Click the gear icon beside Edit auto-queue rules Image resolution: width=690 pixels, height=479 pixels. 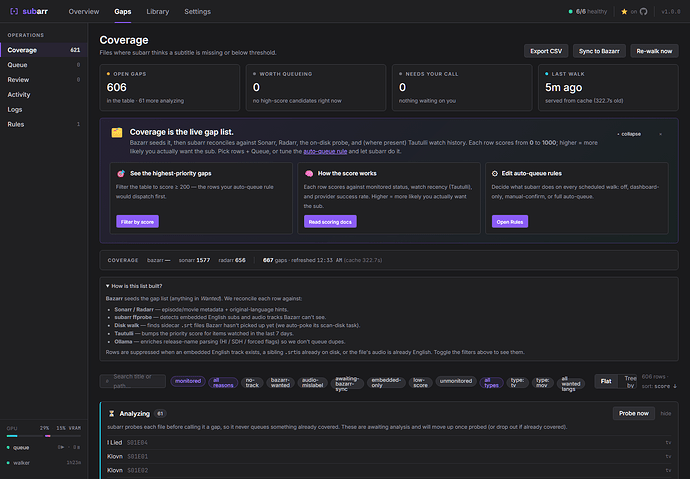pos(495,173)
